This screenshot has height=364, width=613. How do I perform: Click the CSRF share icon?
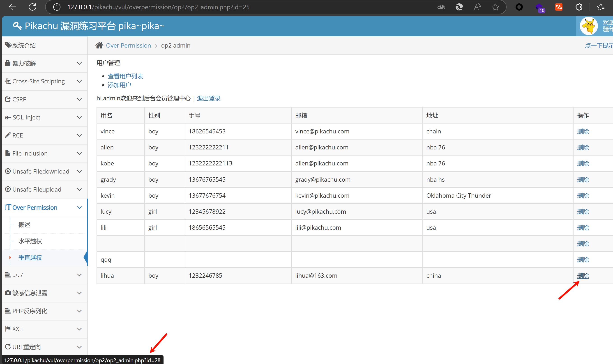coord(8,99)
